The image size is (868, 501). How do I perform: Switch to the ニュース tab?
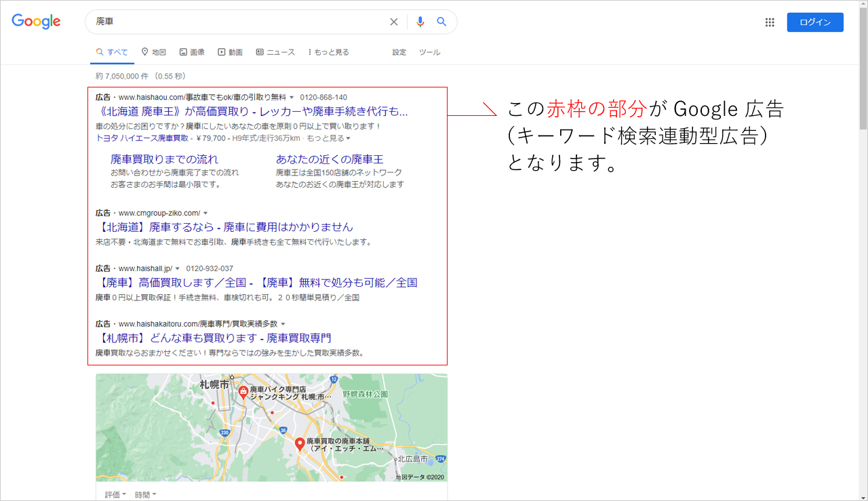tap(275, 52)
